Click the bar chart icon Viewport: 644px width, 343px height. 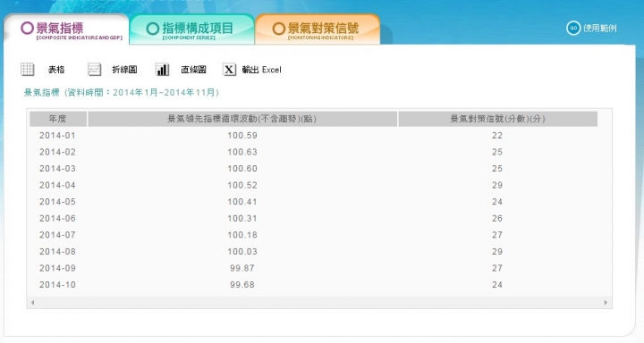[162, 70]
